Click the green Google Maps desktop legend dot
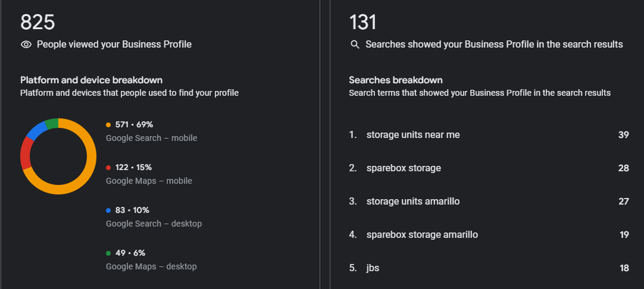 [108, 253]
